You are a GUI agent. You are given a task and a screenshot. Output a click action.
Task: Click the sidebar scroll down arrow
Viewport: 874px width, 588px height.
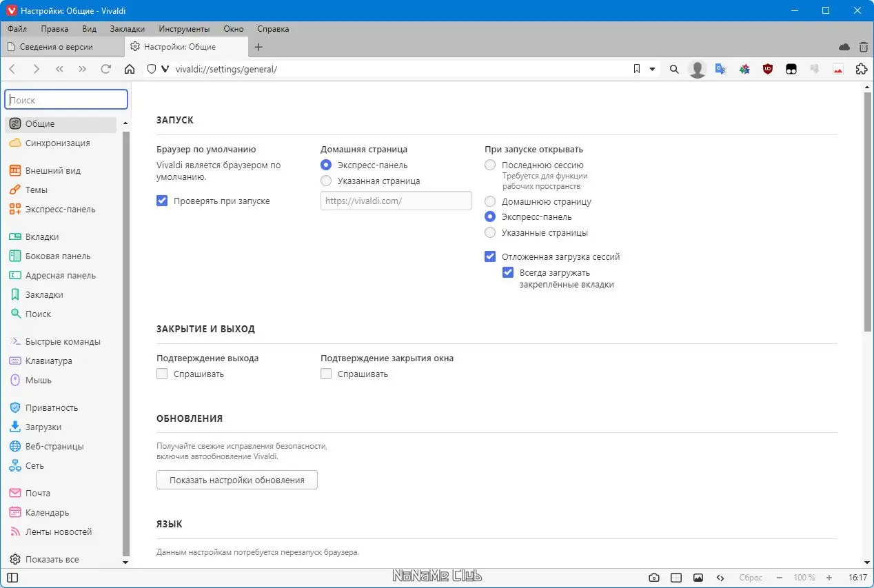125,562
